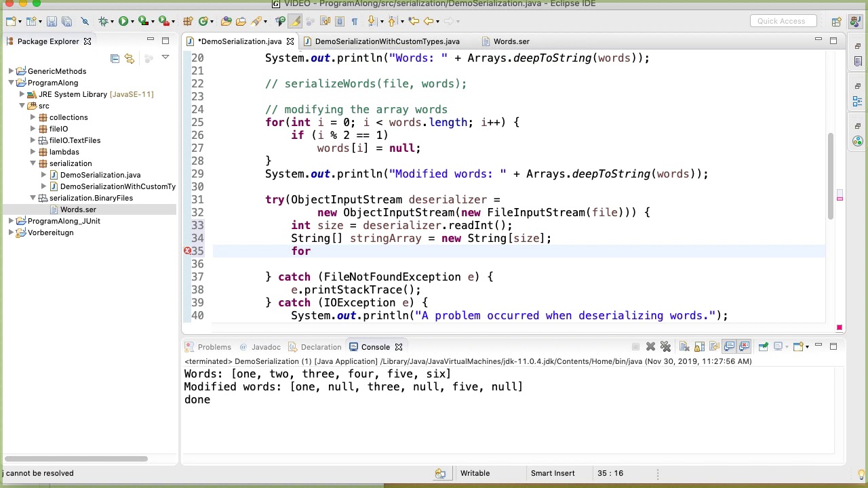
Task: Jump to Next Annotation arrow icon
Action: pyautogui.click(x=372, y=21)
